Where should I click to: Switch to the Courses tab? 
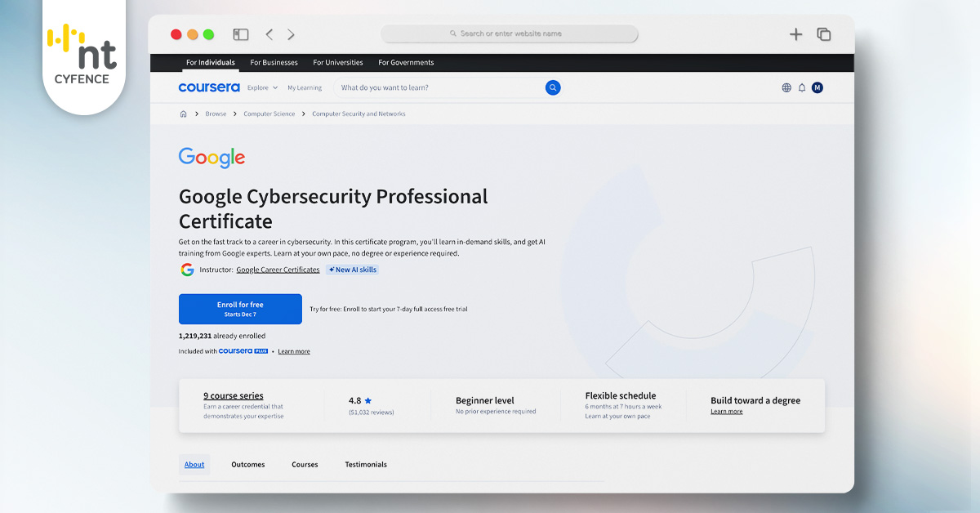click(305, 465)
